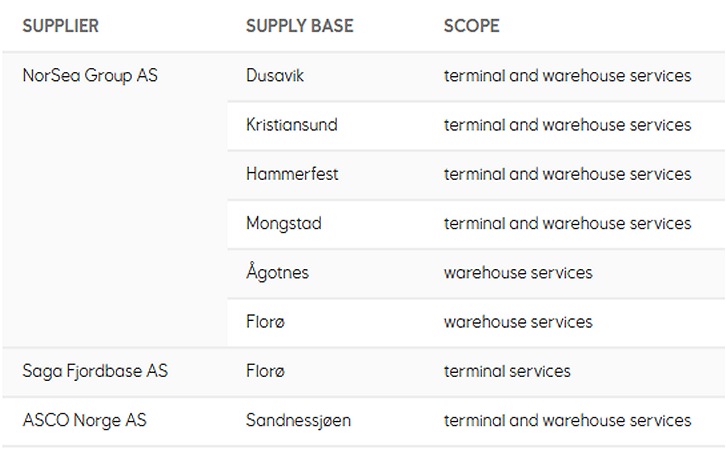Click the scope text in the Hammerfest row
The image size is (726, 450).
[567, 174]
